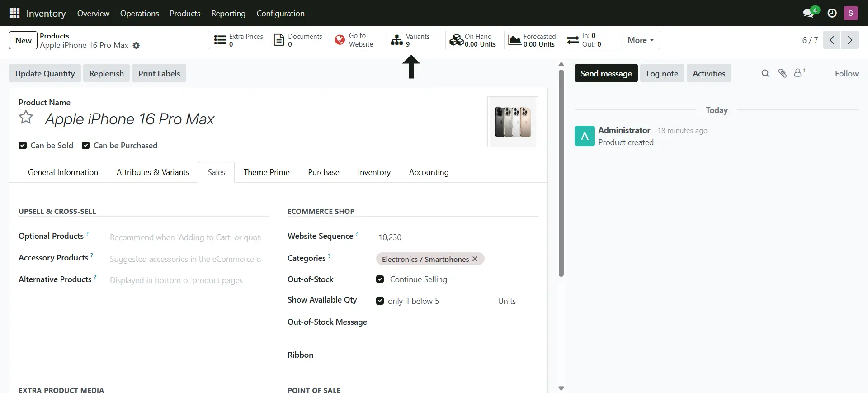This screenshot has width=868, height=393.
Task: Expand the More dropdown menu
Action: click(x=641, y=40)
